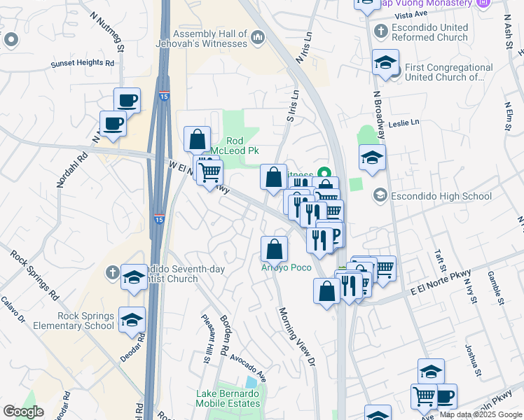Click the restaurant fork-knife marker near E El Norte Pkwy

350,286
